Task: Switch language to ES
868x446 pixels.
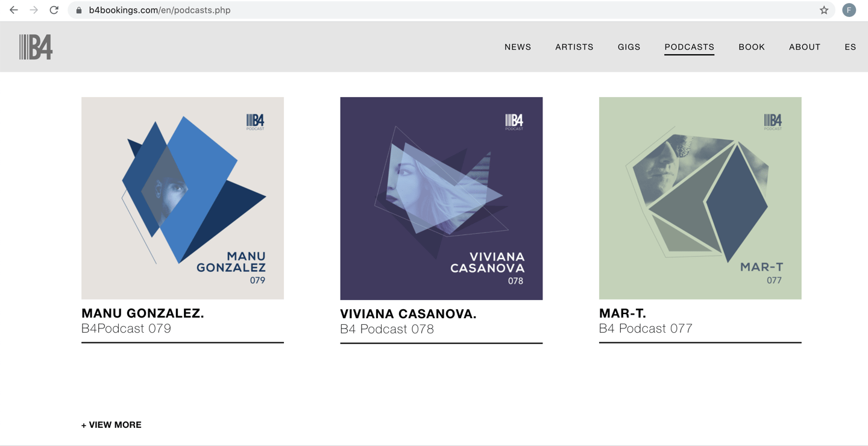Action: pos(850,47)
